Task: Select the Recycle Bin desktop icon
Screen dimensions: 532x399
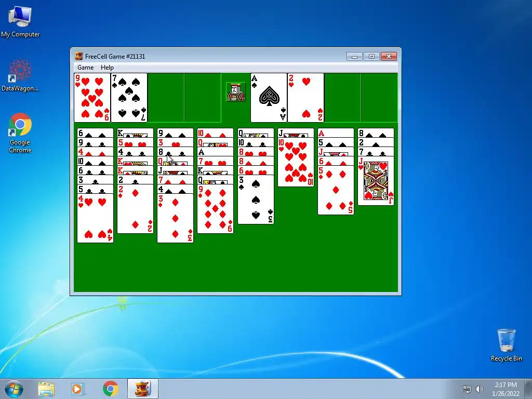Action: click(506, 345)
